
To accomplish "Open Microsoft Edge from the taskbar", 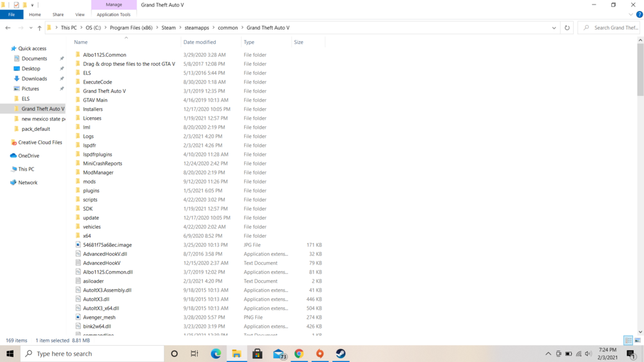I will coord(216,354).
